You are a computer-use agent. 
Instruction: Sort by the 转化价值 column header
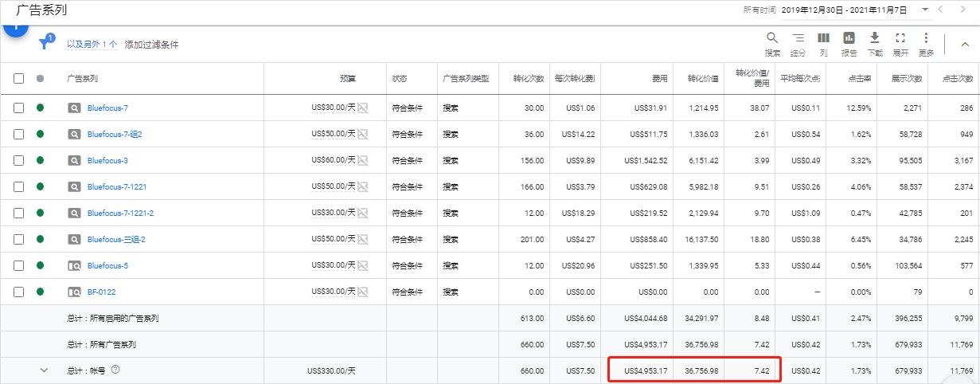pyautogui.click(x=703, y=79)
